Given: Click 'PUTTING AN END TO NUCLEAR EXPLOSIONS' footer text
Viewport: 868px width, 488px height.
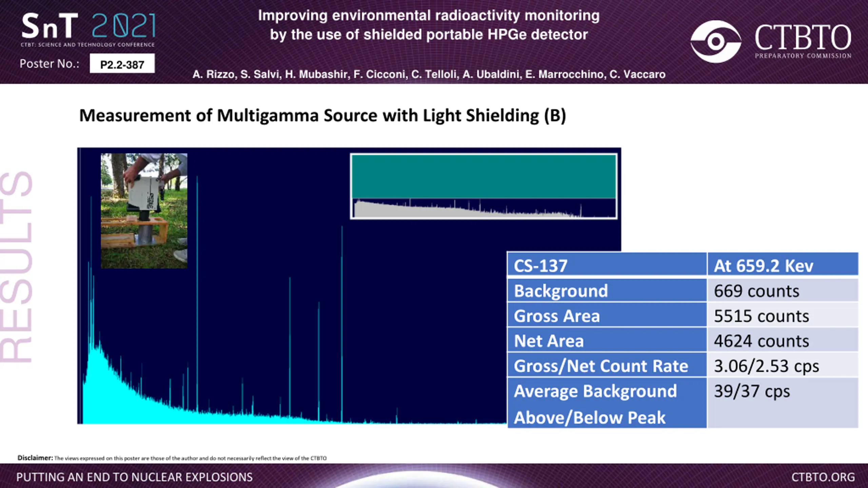Looking at the screenshot, I should click(x=134, y=477).
